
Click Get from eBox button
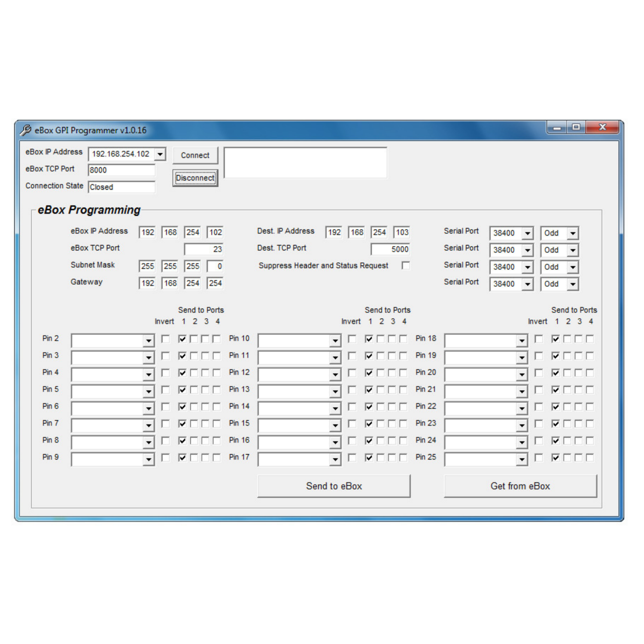(x=520, y=486)
